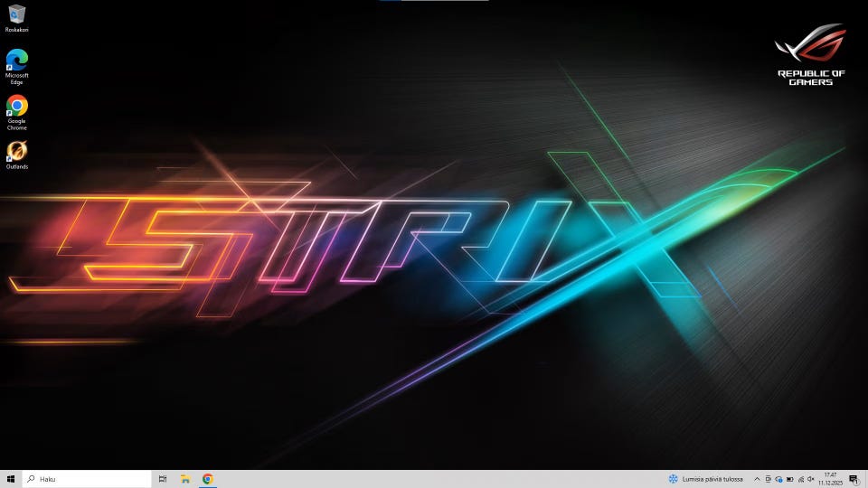Select the Google Chrome desktop shortcut

coord(16,107)
